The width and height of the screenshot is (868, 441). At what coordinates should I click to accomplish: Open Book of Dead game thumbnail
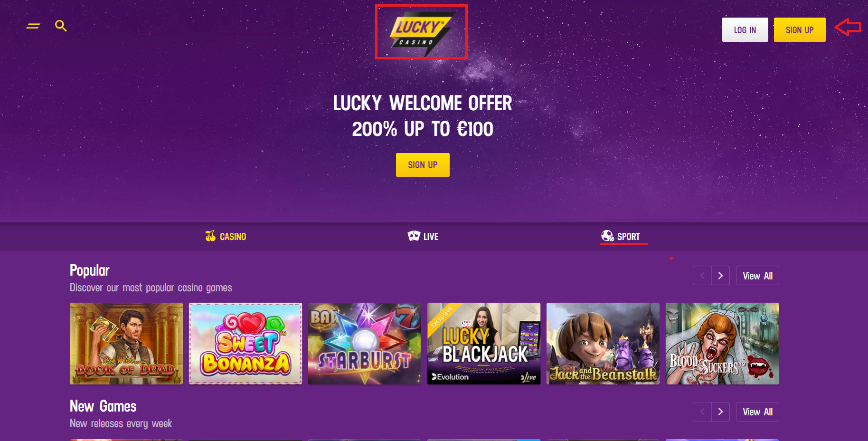(x=126, y=344)
